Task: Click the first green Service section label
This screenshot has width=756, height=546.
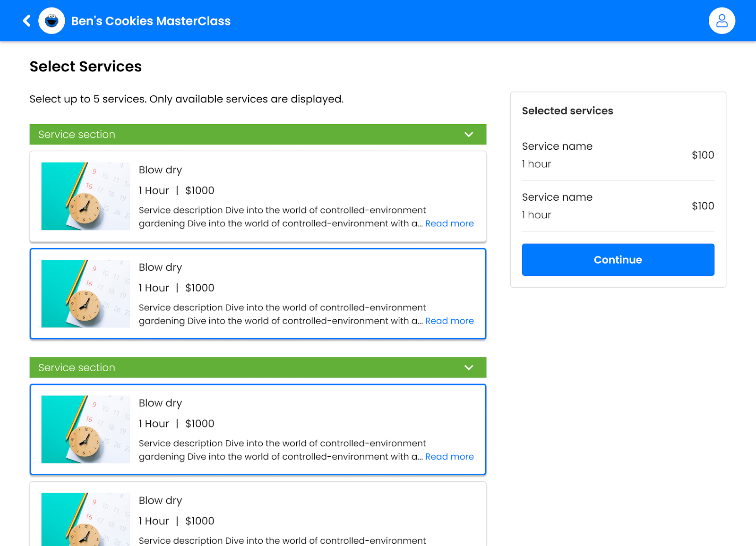Action: click(77, 135)
